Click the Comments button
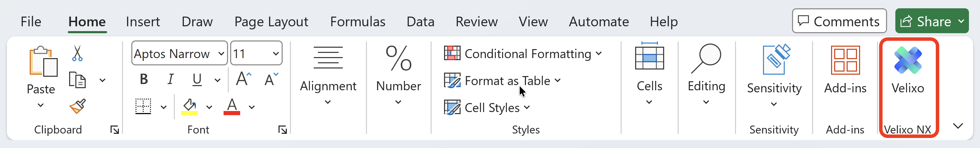Viewport: 980px width, 148px height. click(839, 21)
